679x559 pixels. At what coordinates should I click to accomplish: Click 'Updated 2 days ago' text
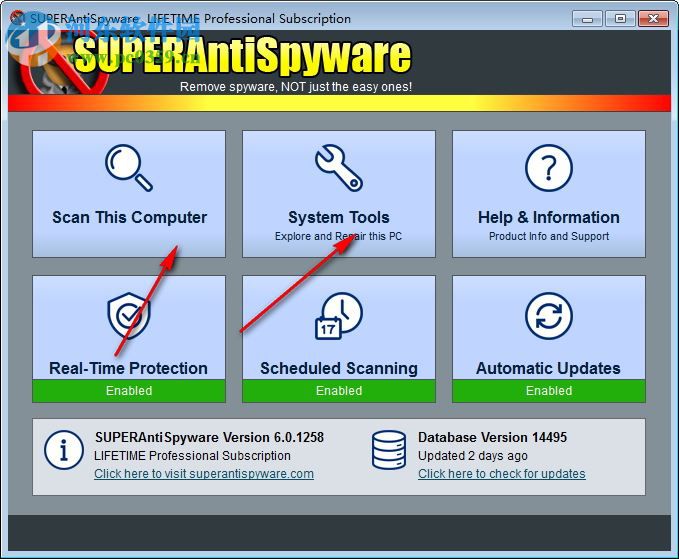473,456
